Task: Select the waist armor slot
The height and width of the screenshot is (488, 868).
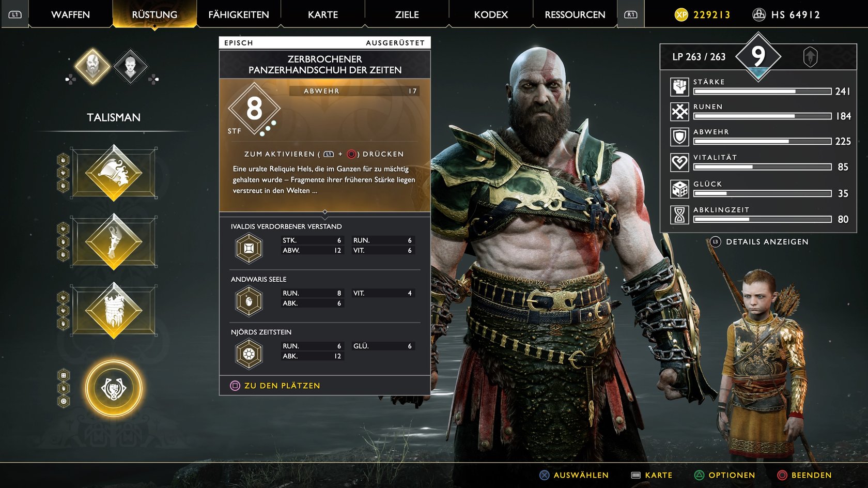Action: pos(114,310)
